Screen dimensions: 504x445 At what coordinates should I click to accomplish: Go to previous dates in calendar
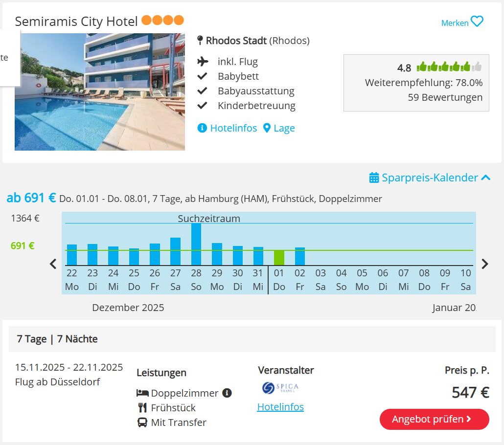pos(53,264)
